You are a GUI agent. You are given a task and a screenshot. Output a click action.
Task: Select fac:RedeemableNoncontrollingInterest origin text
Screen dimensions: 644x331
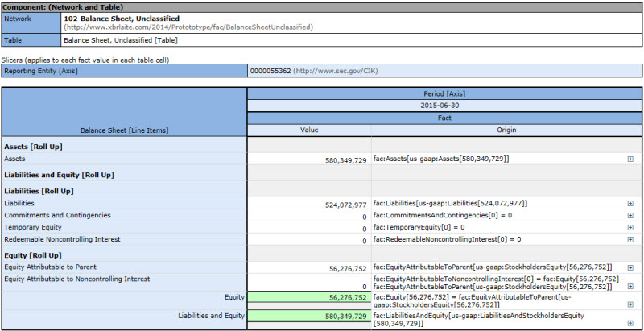tap(448, 239)
